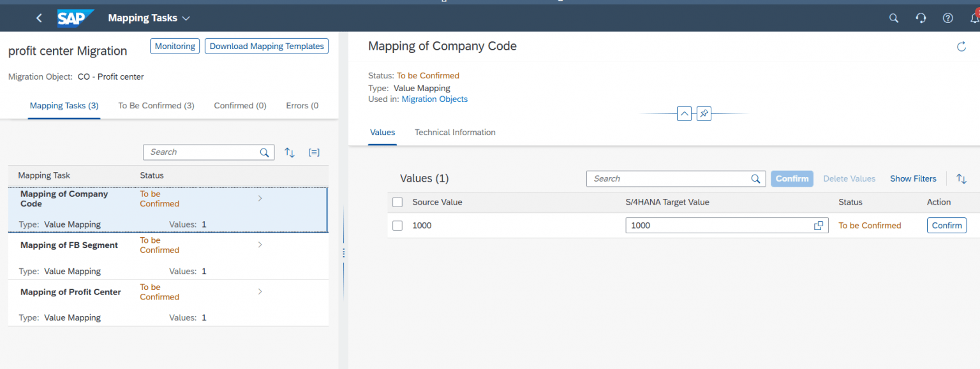This screenshot has width=980, height=369.
Task: Open the search in the SAP shell bar
Action: tap(893, 18)
